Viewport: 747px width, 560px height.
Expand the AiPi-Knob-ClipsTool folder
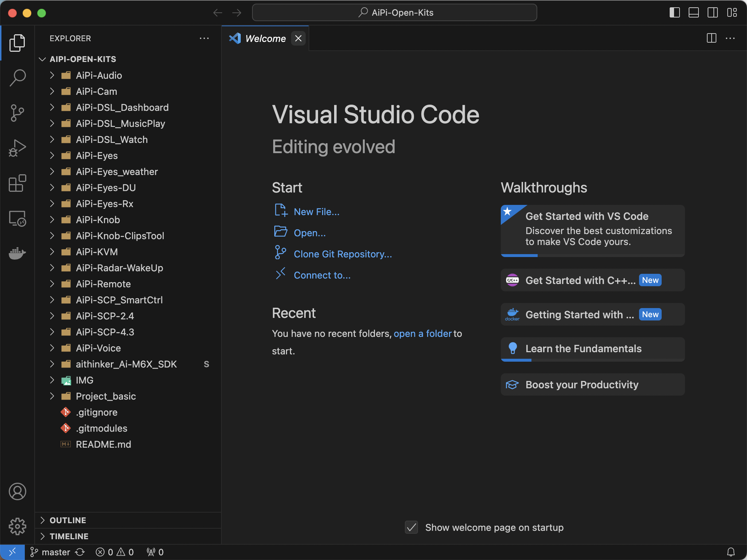click(52, 236)
